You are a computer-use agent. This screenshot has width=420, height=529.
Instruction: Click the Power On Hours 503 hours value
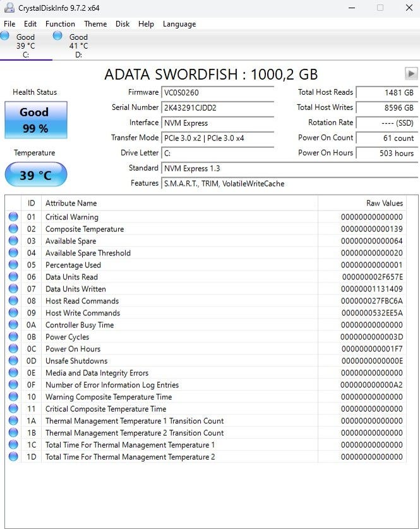tap(387, 153)
